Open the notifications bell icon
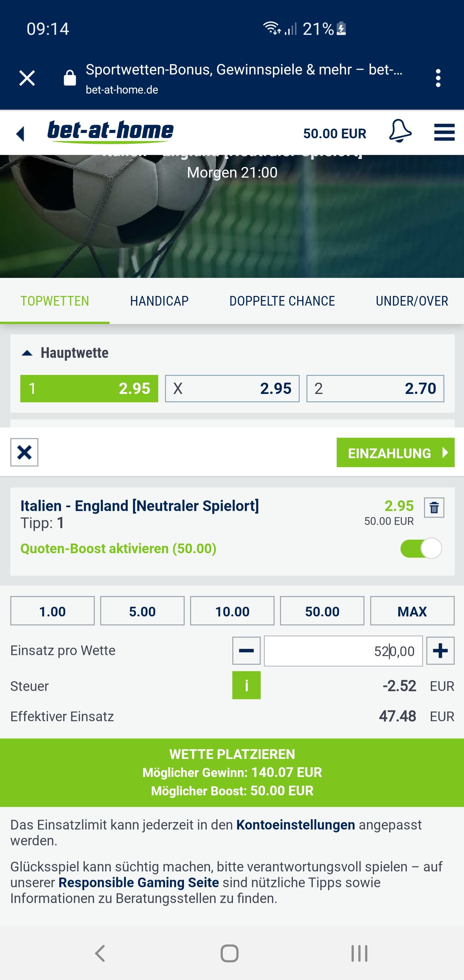Viewport: 464px width, 980px height. (400, 131)
